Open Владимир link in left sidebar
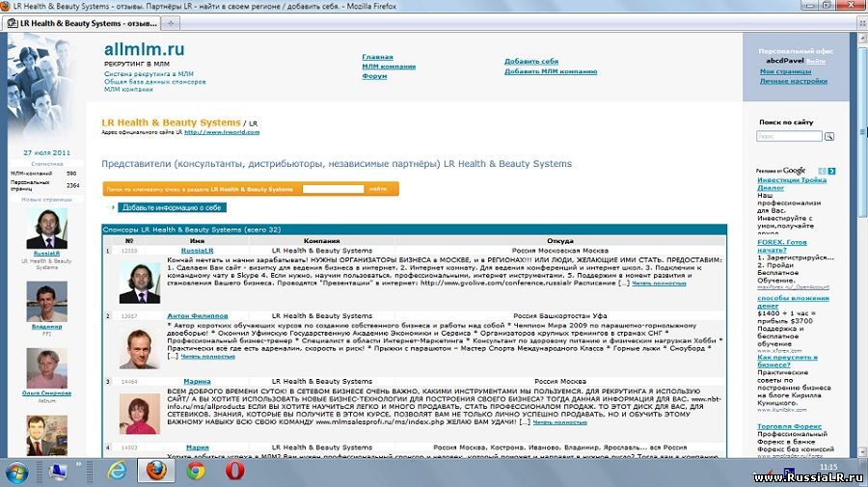 pos(47,327)
